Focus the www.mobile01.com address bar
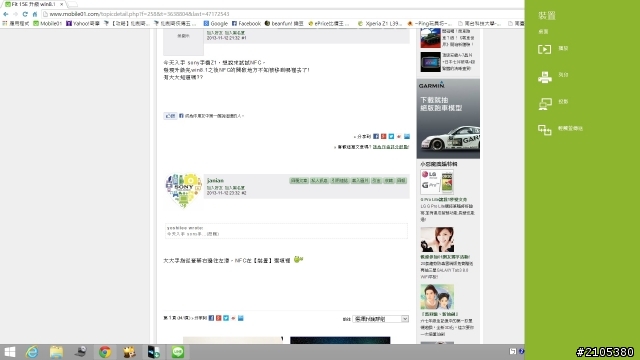 point(282,14)
